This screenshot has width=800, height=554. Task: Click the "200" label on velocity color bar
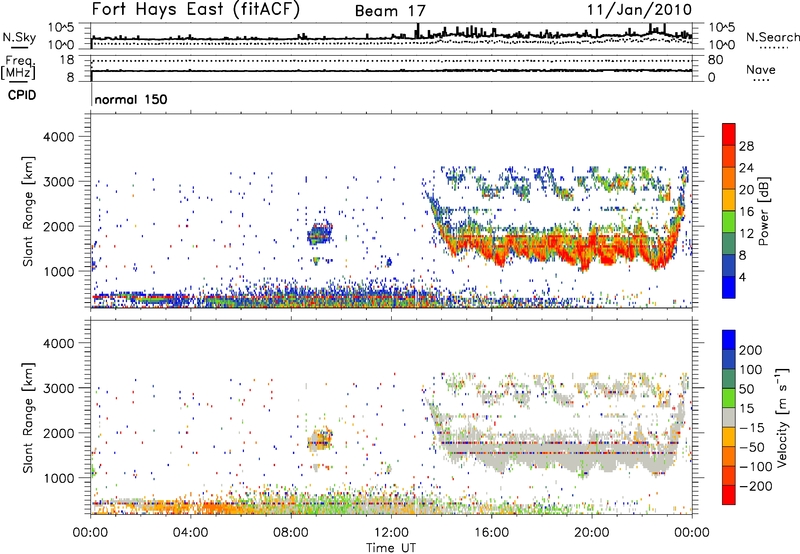point(751,350)
